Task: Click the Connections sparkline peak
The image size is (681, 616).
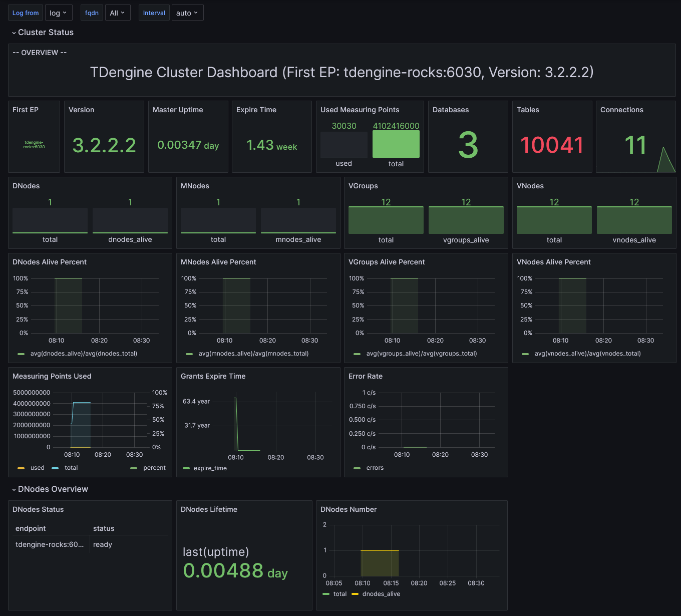Action: click(663, 148)
